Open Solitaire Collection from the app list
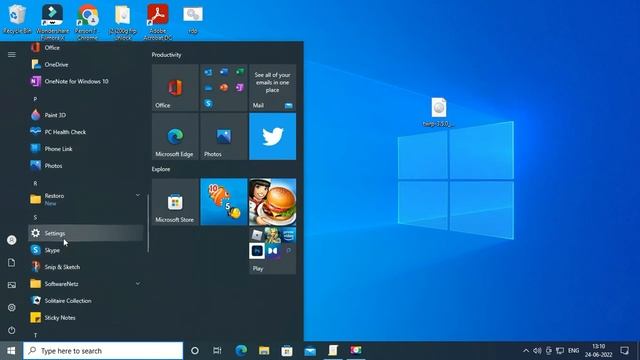 point(86,301)
